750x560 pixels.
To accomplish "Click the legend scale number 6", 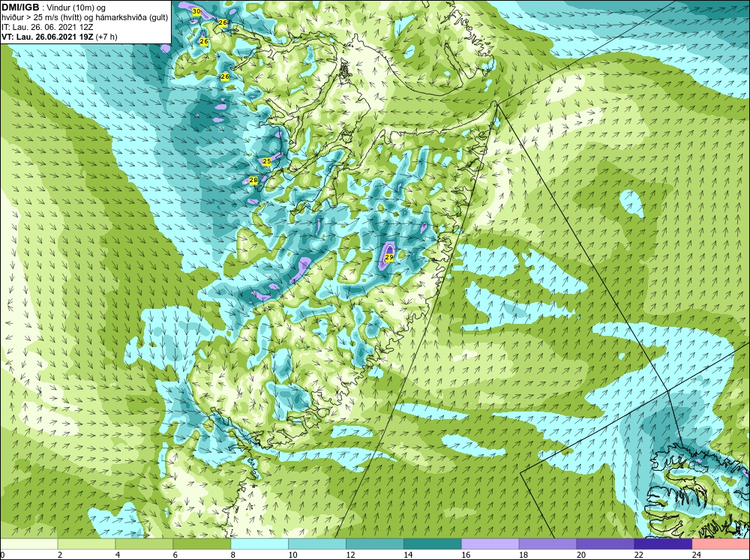I will tap(175, 555).
